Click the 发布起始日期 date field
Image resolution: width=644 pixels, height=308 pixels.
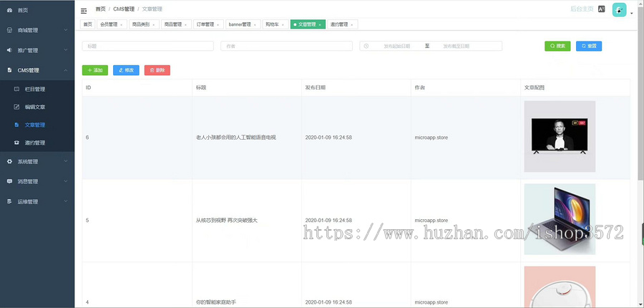(x=396, y=46)
